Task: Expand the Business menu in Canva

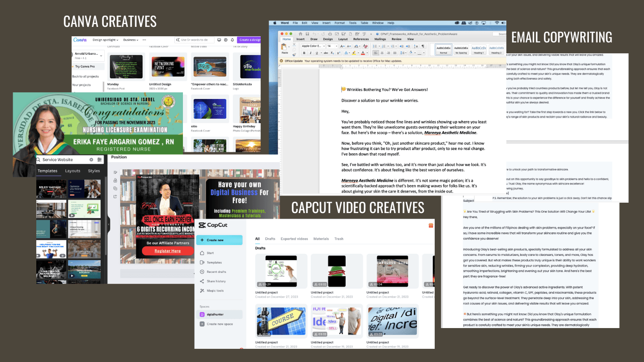Action: [131, 40]
